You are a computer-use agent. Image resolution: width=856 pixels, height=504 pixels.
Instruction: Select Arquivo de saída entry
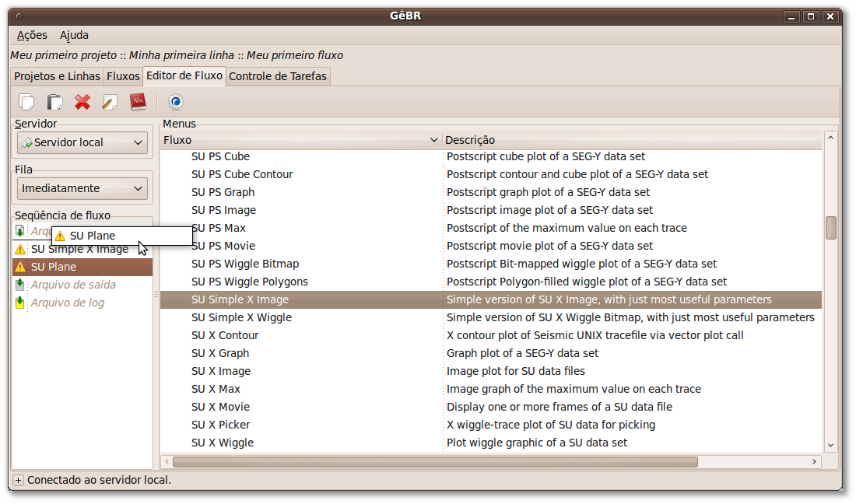pyautogui.click(x=82, y=285)
